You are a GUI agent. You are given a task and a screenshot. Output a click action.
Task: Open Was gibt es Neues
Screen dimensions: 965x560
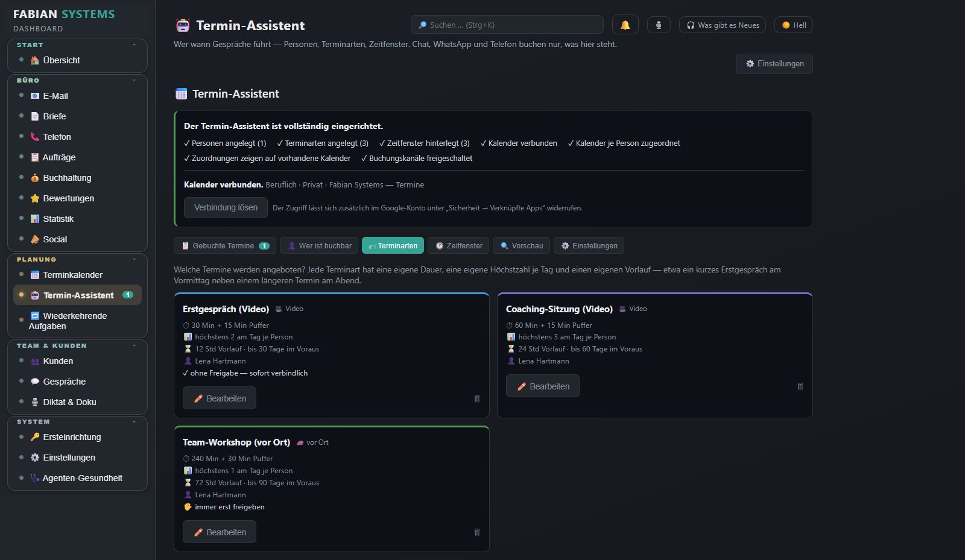723,25
